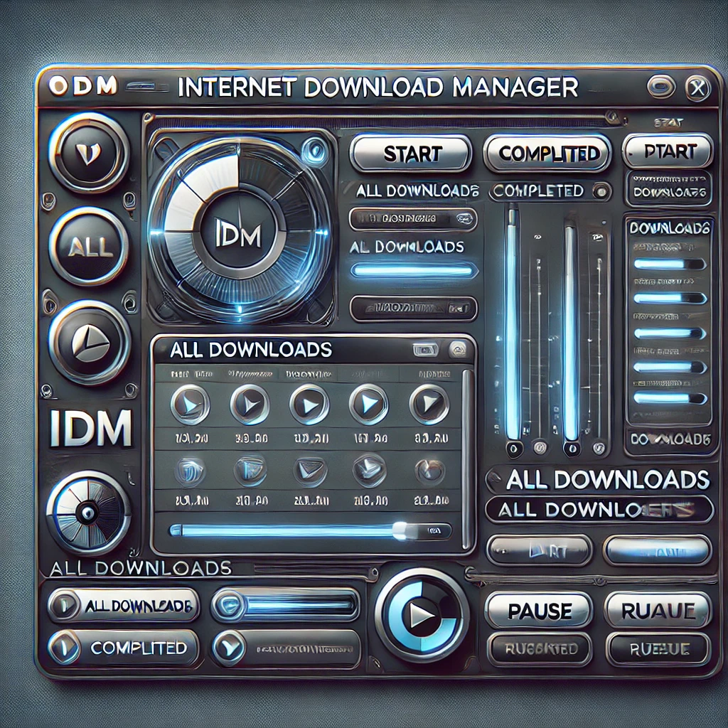Click the ALL DOWNLOERS pill button
Viewport: 728px width, 728px height.
point(599,510)
